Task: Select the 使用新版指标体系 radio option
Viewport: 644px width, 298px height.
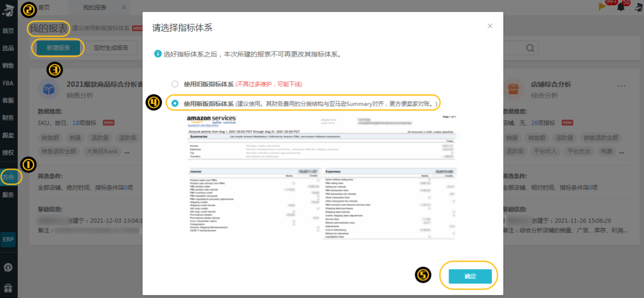Action: pyautogui.click(x=175, y=103)
